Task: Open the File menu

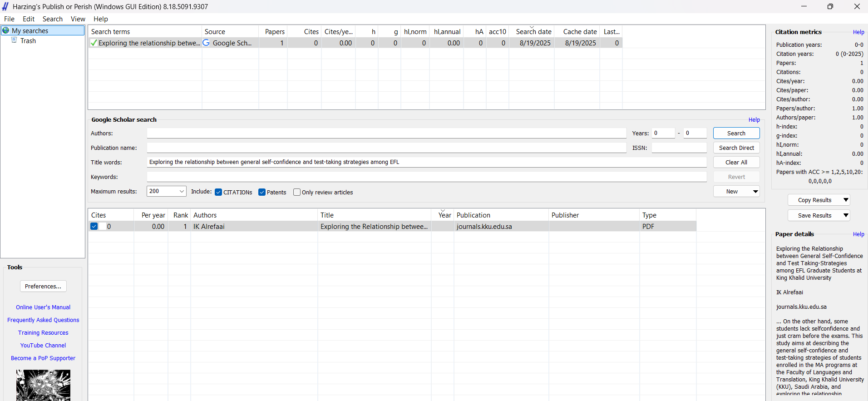Action: click(9, 19)
